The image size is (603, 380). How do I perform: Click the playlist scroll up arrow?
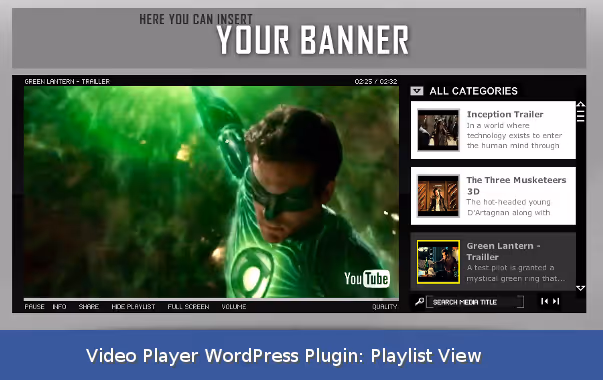click(581, 104)
